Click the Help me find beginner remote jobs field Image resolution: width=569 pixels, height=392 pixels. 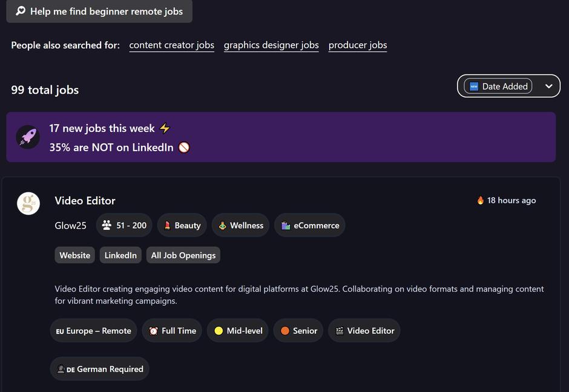(99, 11)
